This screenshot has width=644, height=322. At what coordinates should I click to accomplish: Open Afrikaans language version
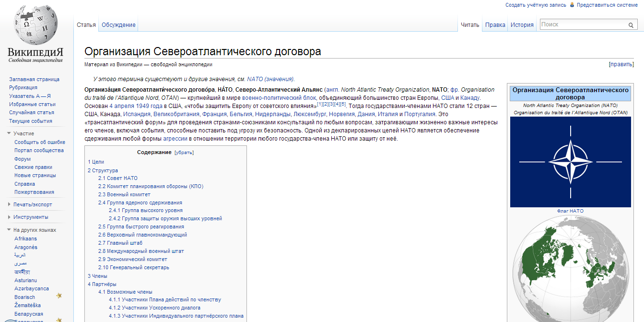25,239
